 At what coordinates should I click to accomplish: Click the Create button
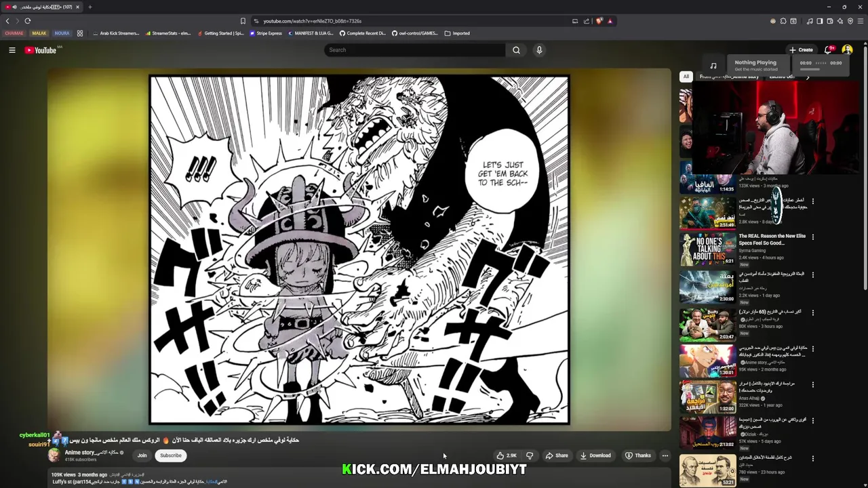pyautogui.click(x=801, y=49)
